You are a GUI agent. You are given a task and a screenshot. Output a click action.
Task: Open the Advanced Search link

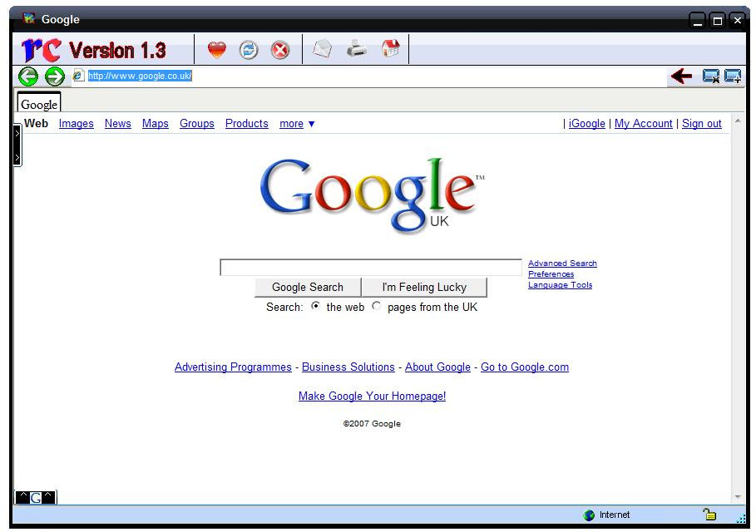click(x=562, y=264)
